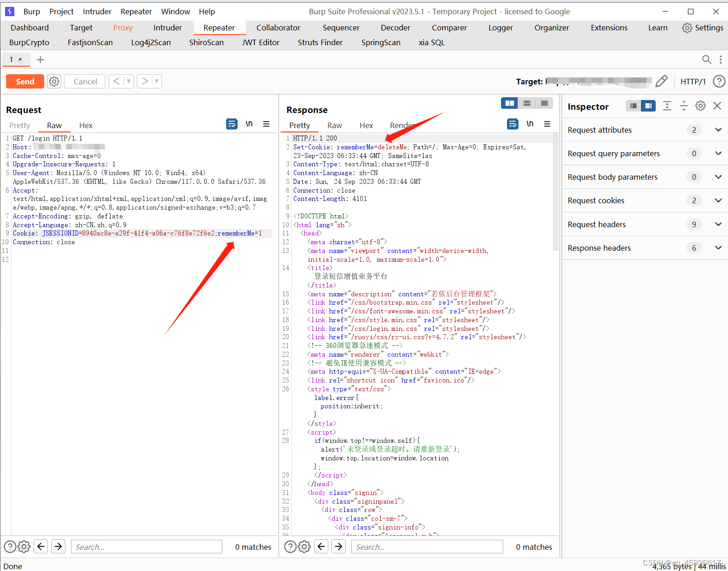
Task: Open request search settings gear
Action: tap(24, 547)
